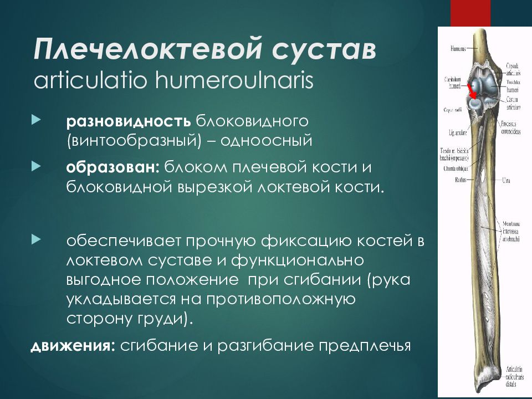Click the "Processus coronoideus" label
This screenshot has width=532, height=399.
[x=510, y=128]
